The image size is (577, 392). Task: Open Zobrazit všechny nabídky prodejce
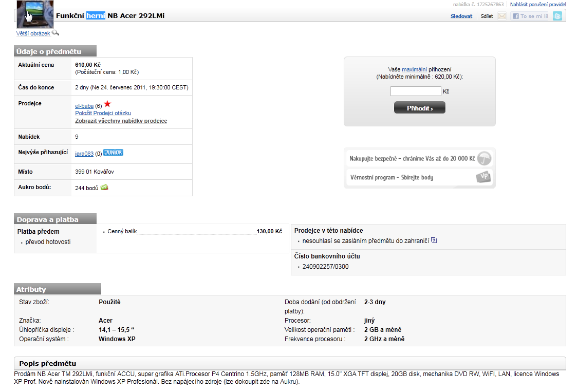pyautogui.click(x=121, y=121)
